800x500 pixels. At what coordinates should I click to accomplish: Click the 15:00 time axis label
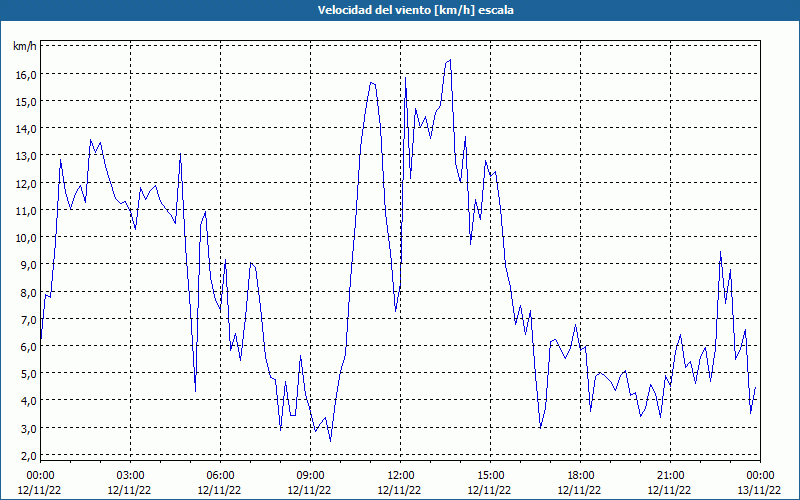pyautogui.click(x=490, y=476)
